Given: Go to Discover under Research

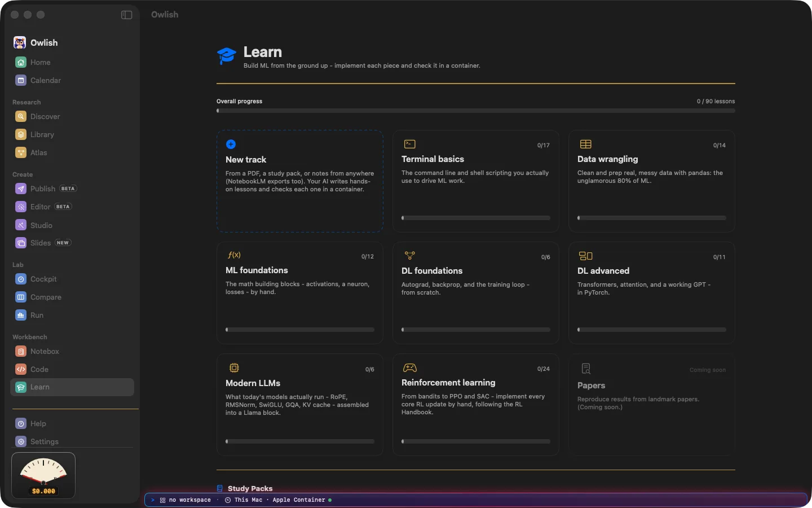Looking at the screenshot, I should [72, 116].
